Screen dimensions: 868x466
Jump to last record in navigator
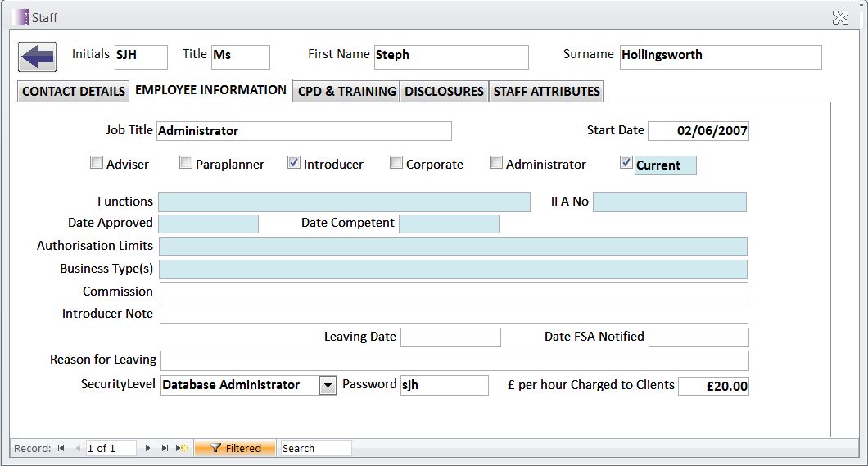click(x=165, y=448)
